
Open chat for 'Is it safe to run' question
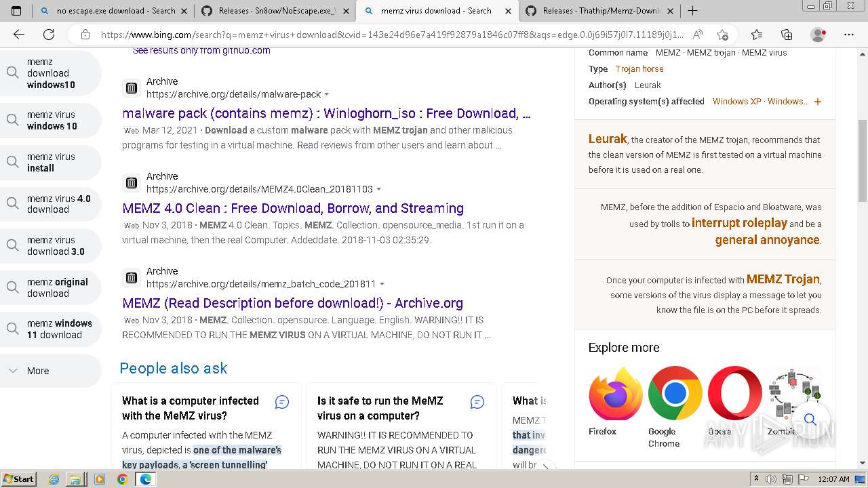coord(477,402)
